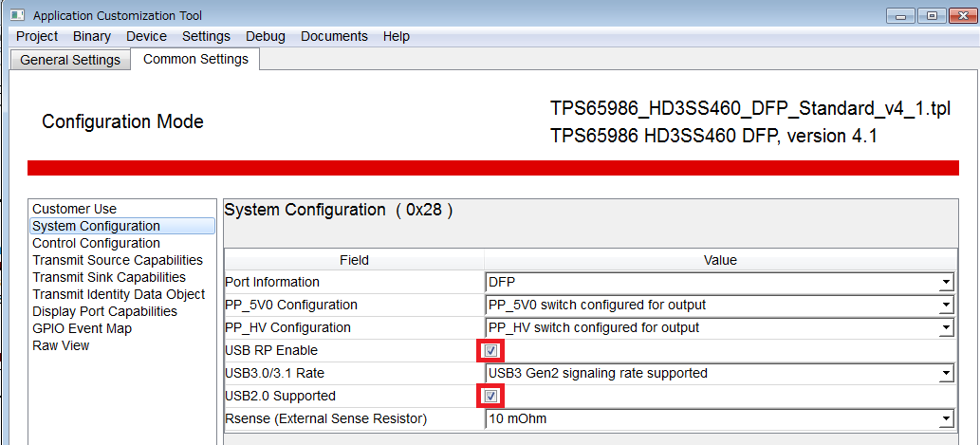Click the Value column header
The image size is (980, 445).
click(x=720, y=259)
